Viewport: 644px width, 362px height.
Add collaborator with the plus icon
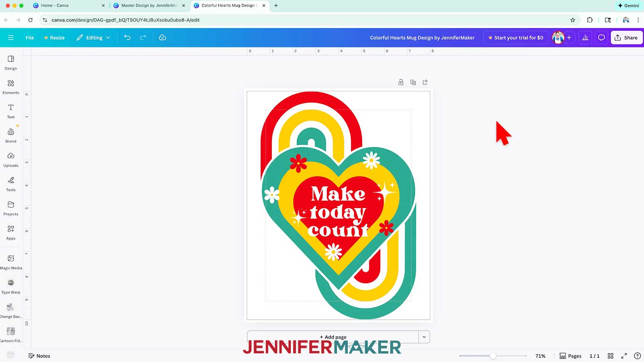click(x=569, y=37)
